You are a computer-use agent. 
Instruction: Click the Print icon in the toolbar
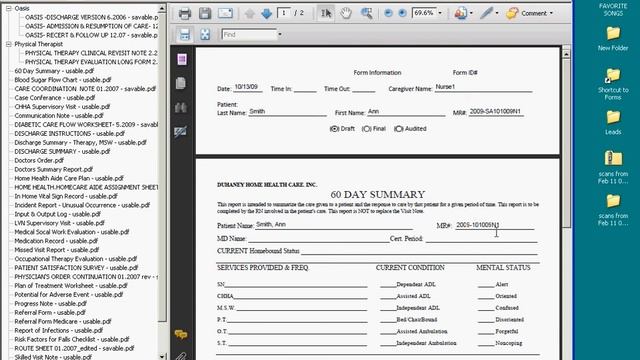(184, 13)
